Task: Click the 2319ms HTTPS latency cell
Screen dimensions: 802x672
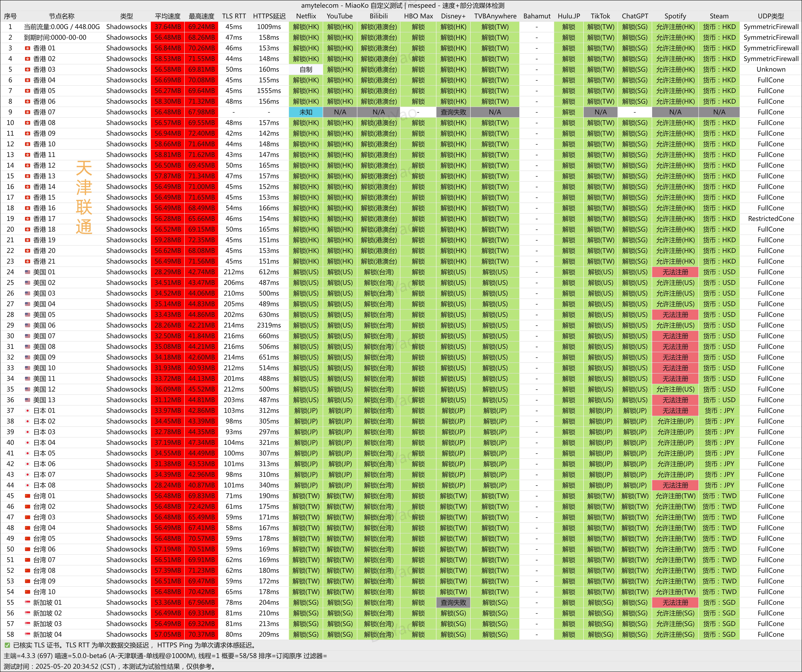Action: pyautogui.click(x=269, y=325)
